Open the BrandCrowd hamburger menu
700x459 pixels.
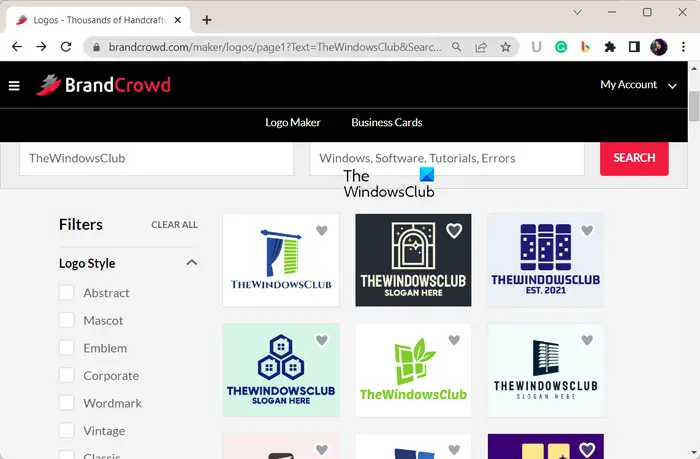click(x=14, y=85)
